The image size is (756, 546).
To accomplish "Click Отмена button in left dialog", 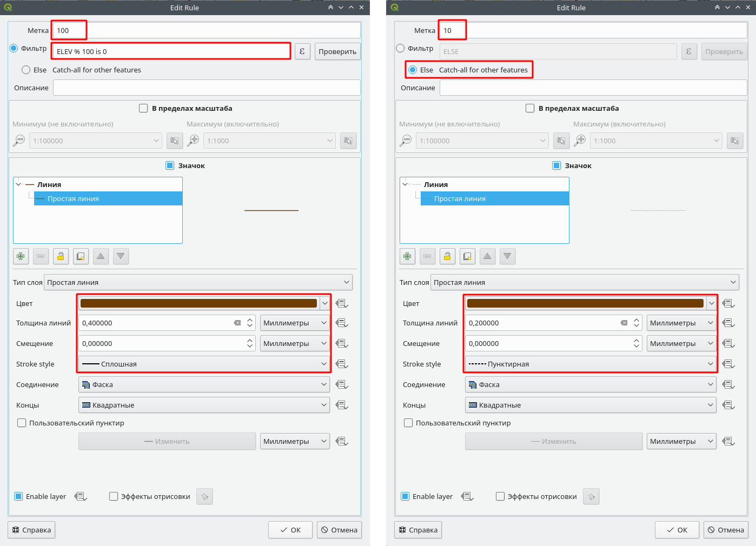I will [339, 530].
